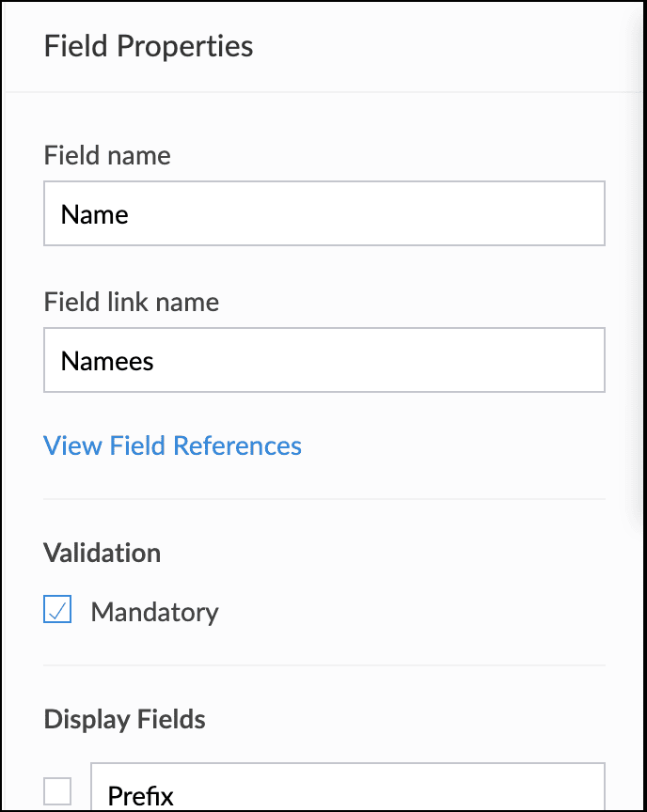Enable the Prefix display field checkbox
The image size is (647, 812).
click(57, 791)
